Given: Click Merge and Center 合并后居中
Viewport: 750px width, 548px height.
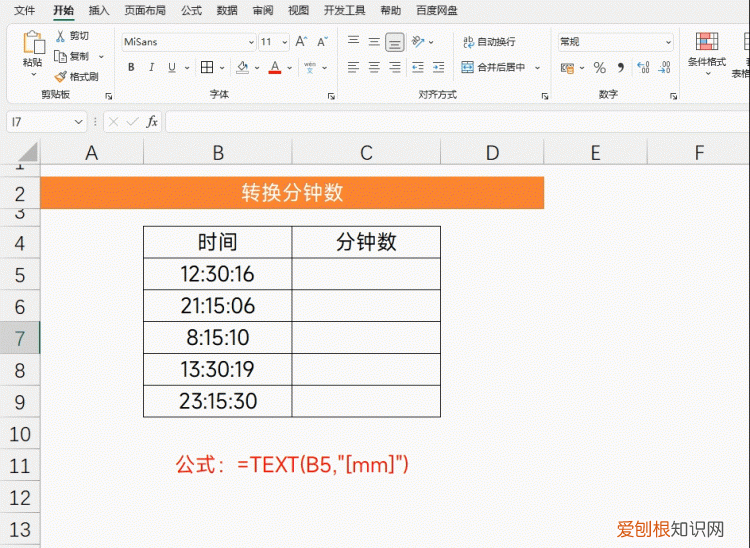Looking at the screenshot, I should [493, 67].
